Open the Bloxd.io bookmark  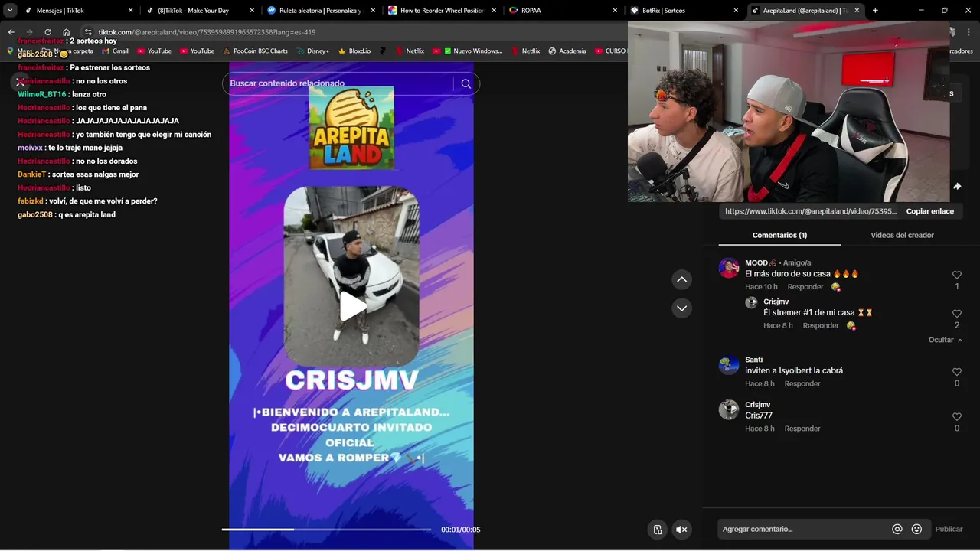(x=354, y=51)
